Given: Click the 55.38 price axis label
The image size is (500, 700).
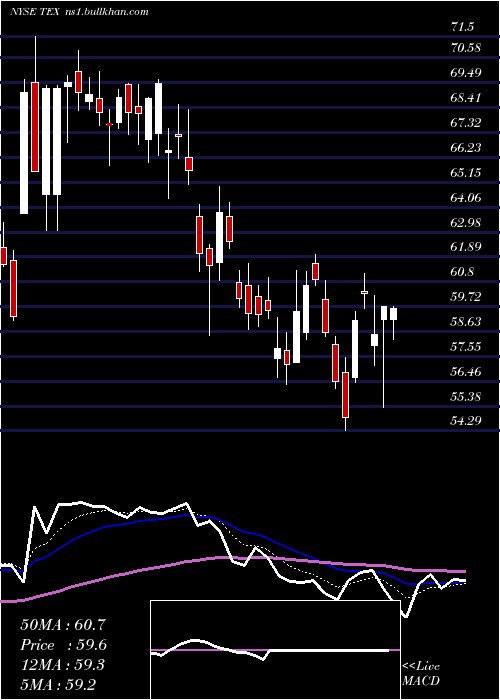Looking at the screenshot, I should pyautogui.click(x=466, y=397).
